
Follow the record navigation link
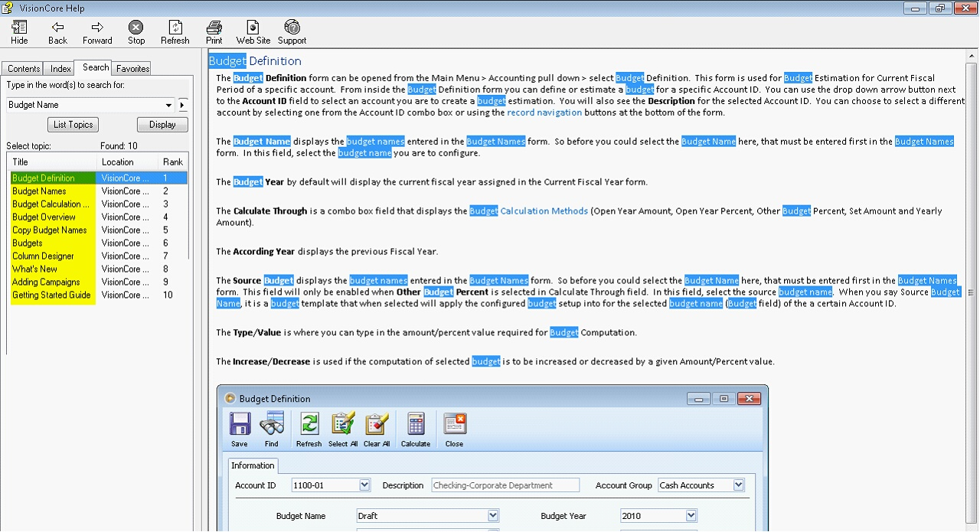[544, 113]
